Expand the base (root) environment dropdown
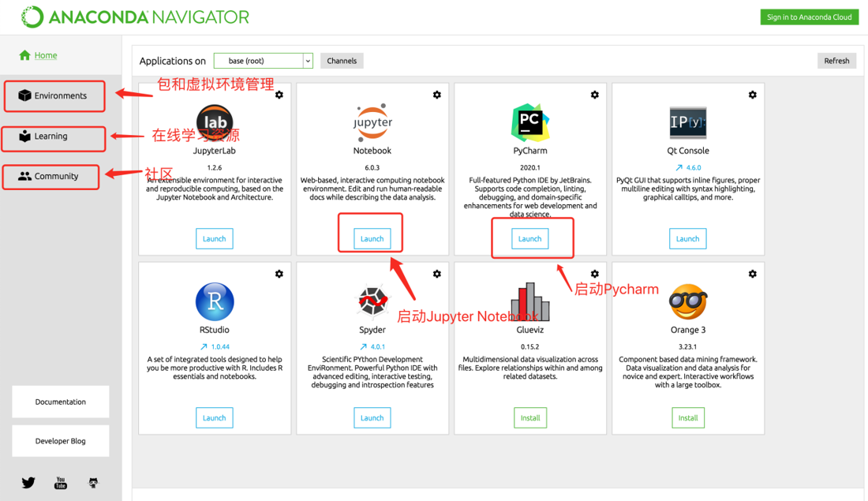Viewport: 868px width, 501px height. click(x=264, y=61)
